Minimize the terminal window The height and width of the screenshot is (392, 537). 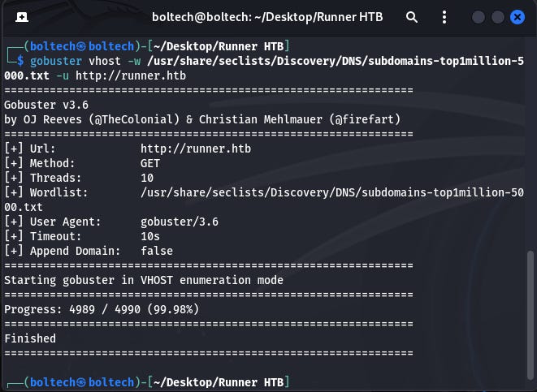478,17
